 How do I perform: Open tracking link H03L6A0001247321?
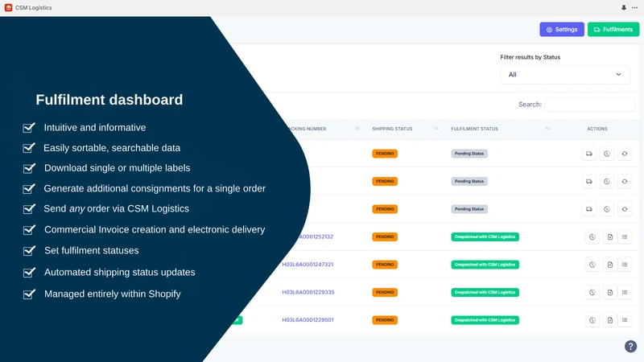pos(308,265)
